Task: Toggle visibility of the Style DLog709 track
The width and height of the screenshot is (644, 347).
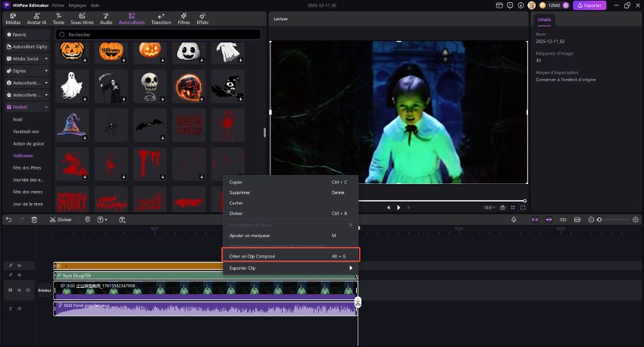Action: pos(19,275)
